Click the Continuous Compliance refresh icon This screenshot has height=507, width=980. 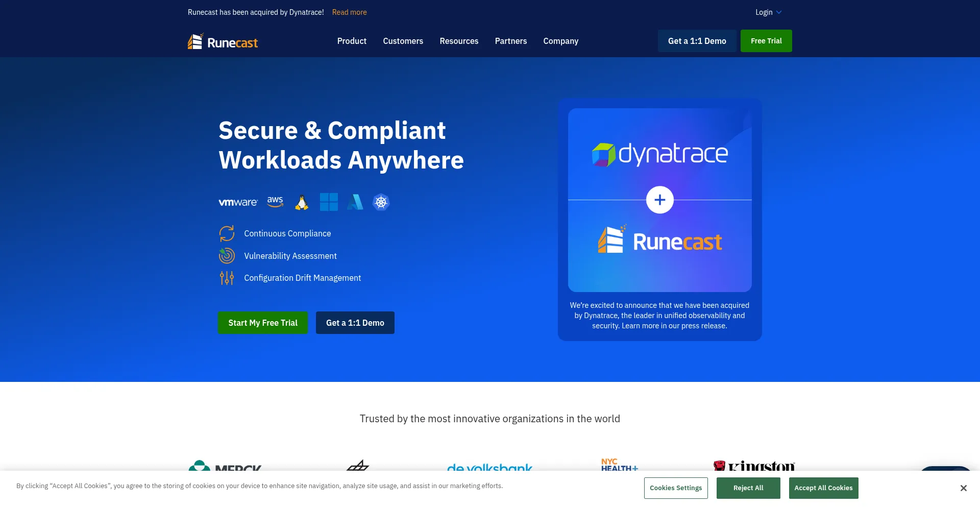click(x=227, y=233)
